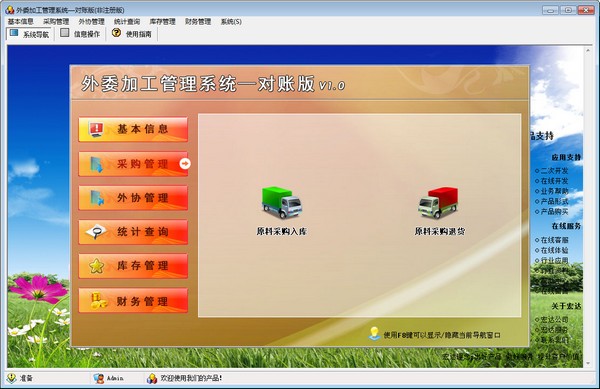This screenshot has width=600, height=389.
Task: Click the lightbulb tip icon
Action: coord(374,334)
